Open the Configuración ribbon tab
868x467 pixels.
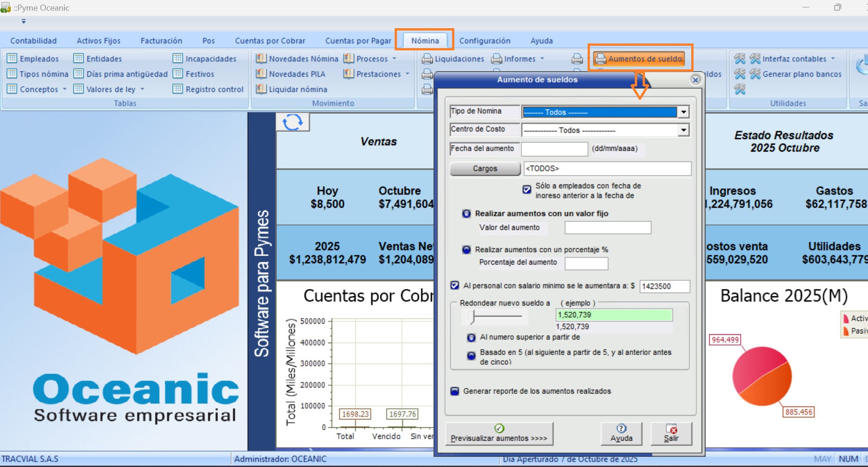click(x=484, y=41)
